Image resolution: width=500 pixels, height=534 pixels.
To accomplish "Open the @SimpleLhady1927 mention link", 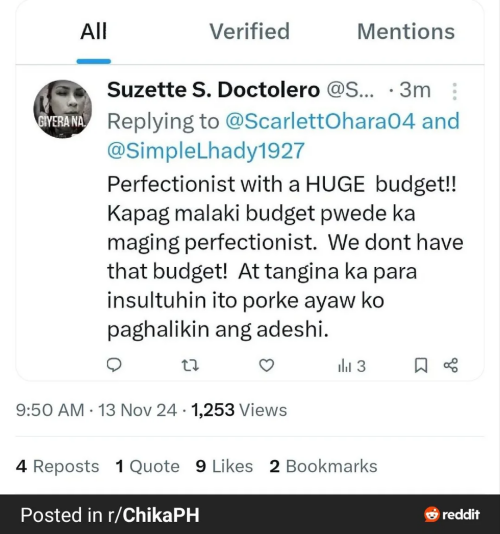I will [x=206, y=151].
